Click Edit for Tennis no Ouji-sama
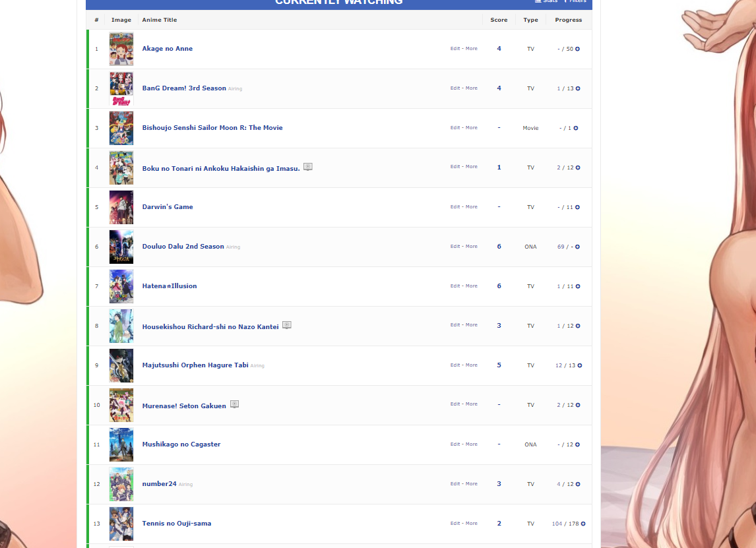 tap(455, 524)
